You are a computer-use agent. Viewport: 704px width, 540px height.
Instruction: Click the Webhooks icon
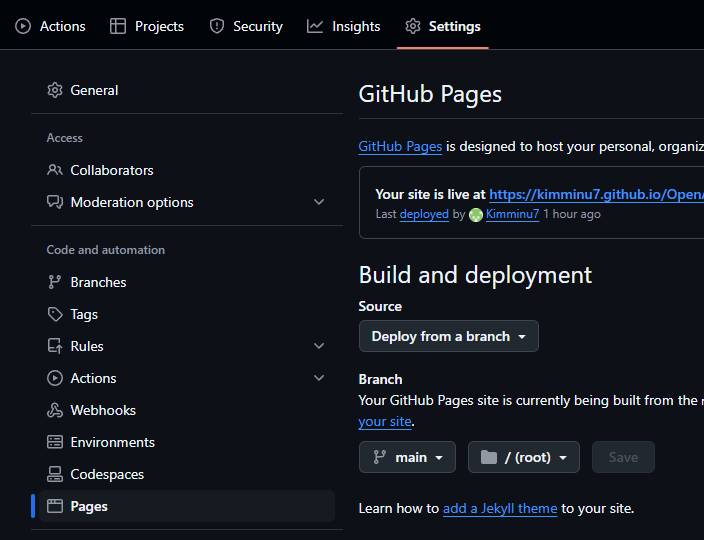tap(55, 410)
